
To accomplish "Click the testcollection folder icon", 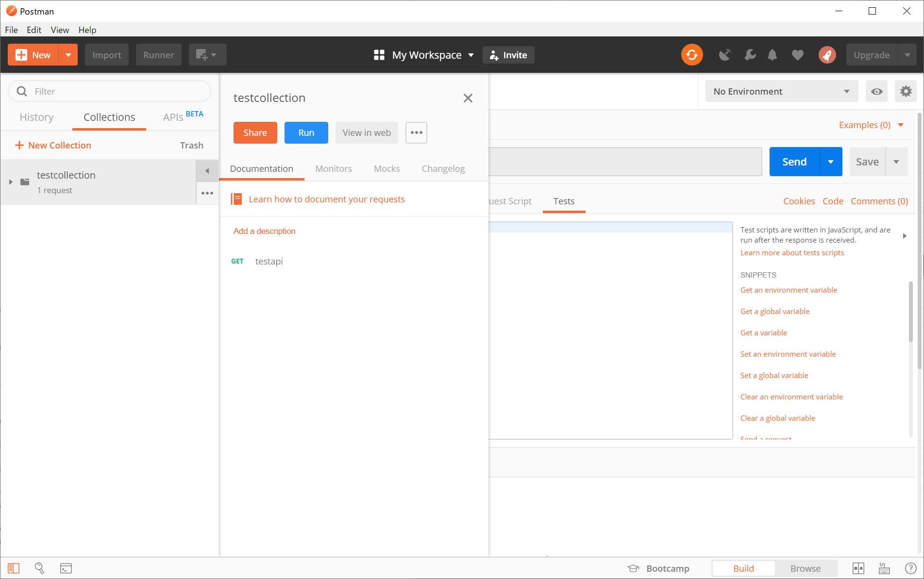I will point(25,182).
